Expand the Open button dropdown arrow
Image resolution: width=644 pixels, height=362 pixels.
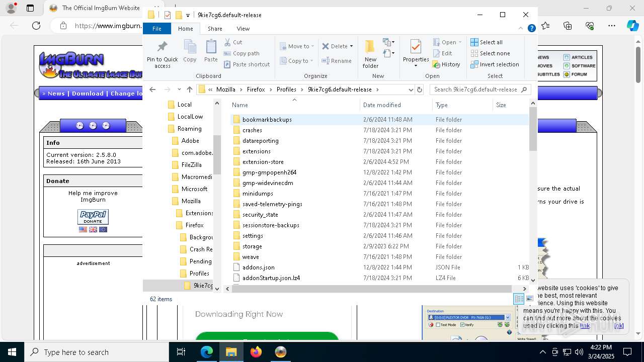(x=460, y=43)
